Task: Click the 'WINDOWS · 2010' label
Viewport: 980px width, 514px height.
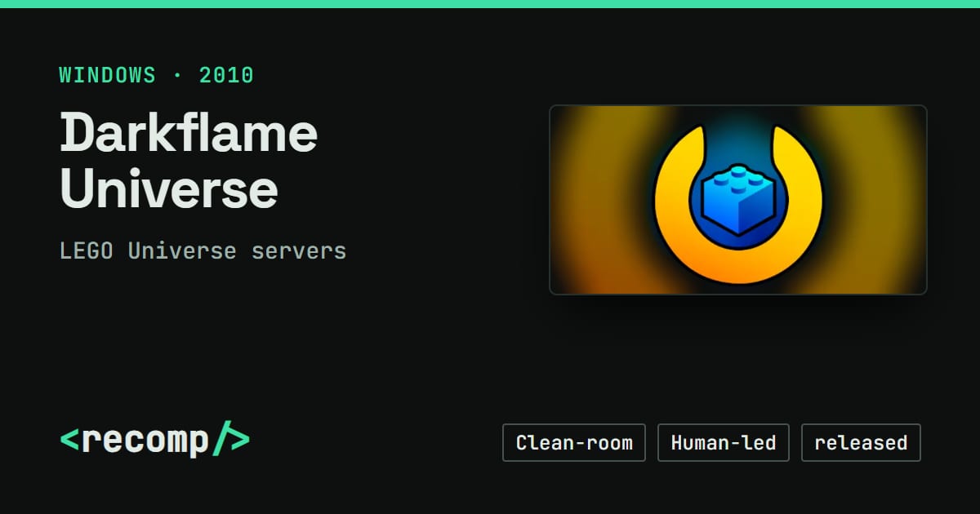Action: tap(157, 76)
